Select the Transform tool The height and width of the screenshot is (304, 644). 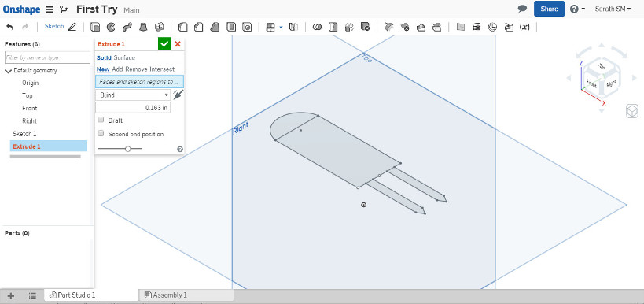point(348,27)
